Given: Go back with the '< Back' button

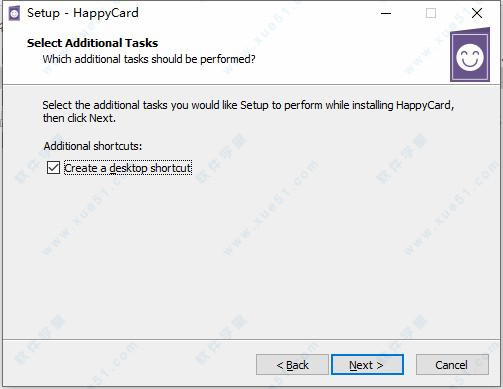Looking at the screenshot, I should 292,365.
